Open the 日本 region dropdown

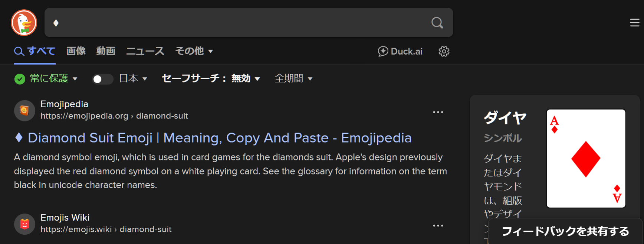pos(133,79)
